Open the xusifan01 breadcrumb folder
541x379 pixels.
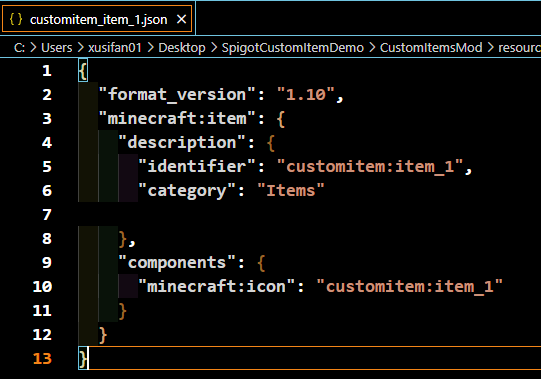115,47
